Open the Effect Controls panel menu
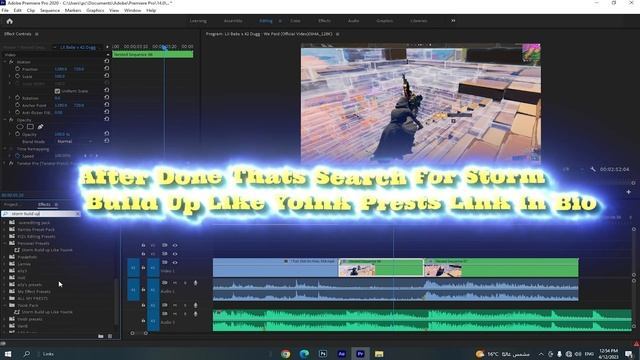This screenshot has height=360, width=640. click(37, 34)
